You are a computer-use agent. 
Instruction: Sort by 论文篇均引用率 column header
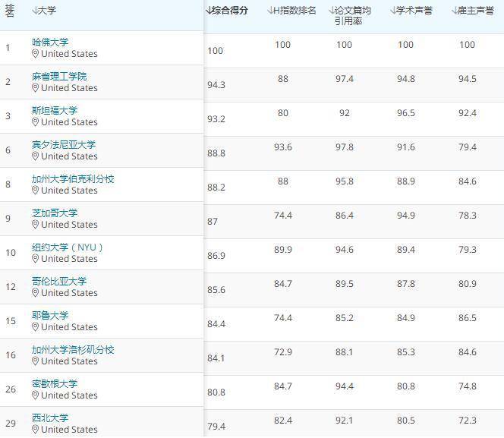(350, 15)
